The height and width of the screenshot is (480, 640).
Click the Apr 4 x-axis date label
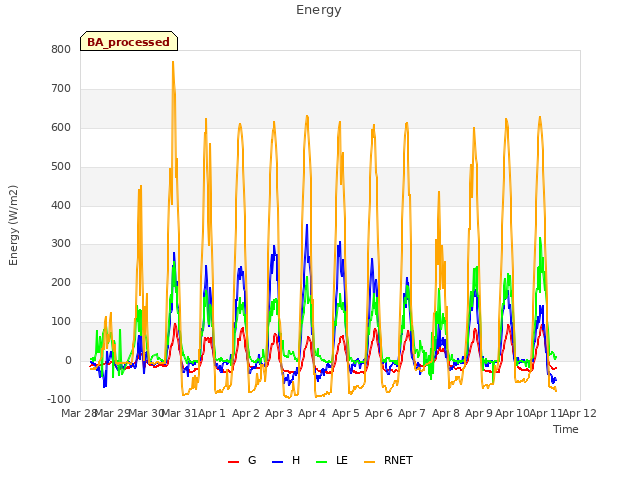(312, 413)
